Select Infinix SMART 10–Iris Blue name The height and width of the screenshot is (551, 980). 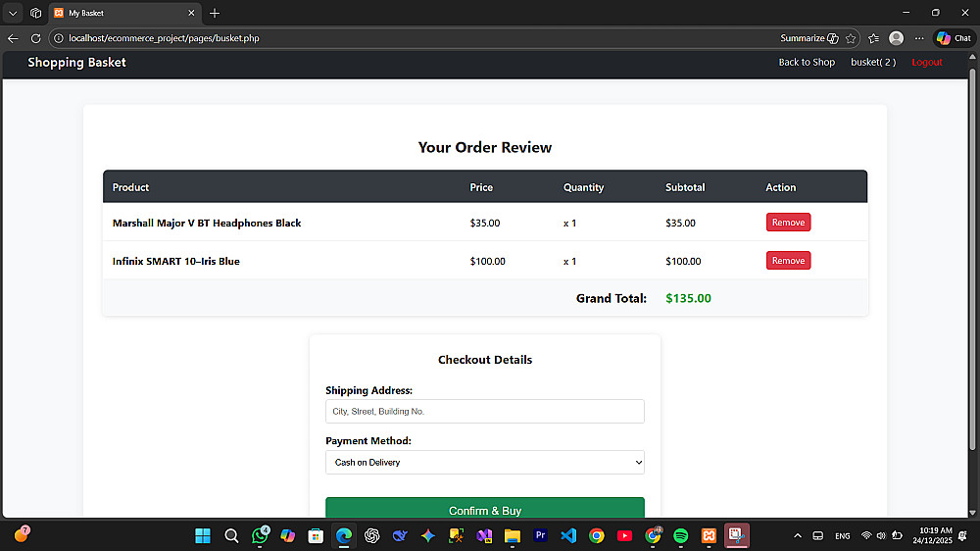[176, 261]
